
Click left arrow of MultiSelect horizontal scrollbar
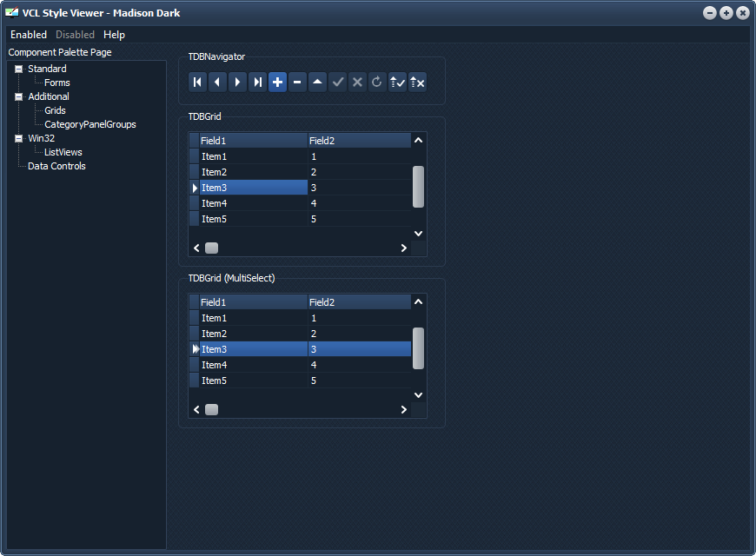(x=196, y=409)
